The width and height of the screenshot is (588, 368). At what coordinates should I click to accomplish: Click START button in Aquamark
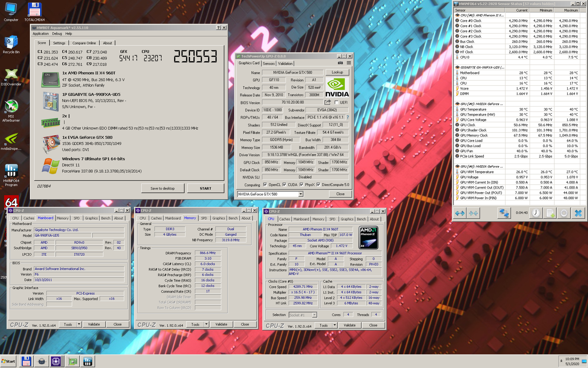coord(206,188)
